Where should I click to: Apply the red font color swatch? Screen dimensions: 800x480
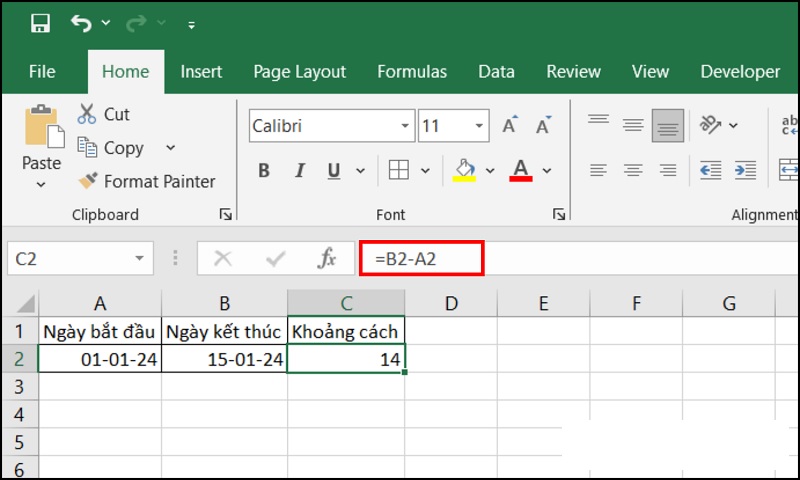[x=520, y=170]
